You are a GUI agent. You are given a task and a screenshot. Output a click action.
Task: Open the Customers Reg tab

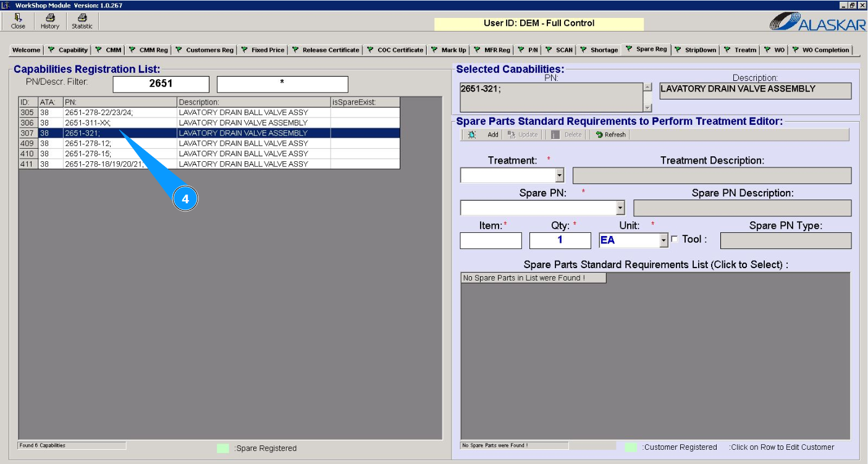tap(204, 50)
